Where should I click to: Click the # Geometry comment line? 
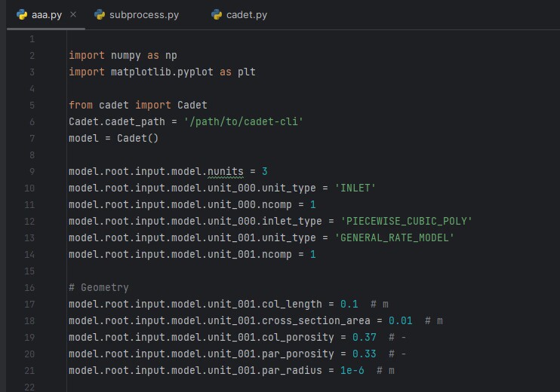tap(99, 287)
